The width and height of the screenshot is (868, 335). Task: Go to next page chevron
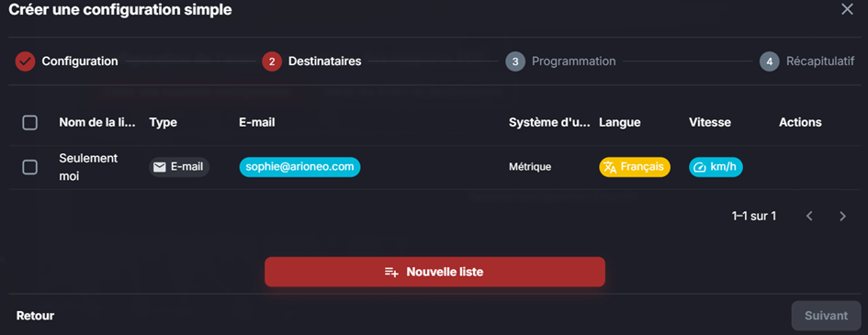842,217
